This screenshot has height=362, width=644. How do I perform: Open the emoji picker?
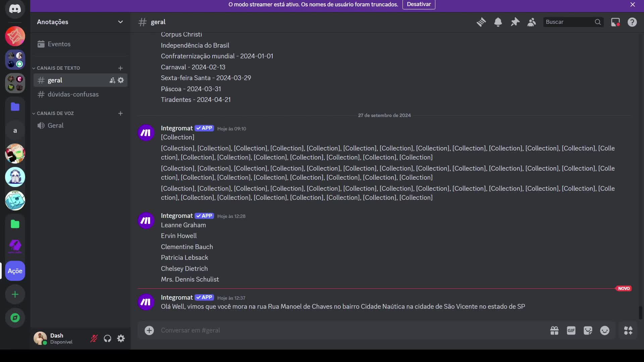click(x=605, y=330)
